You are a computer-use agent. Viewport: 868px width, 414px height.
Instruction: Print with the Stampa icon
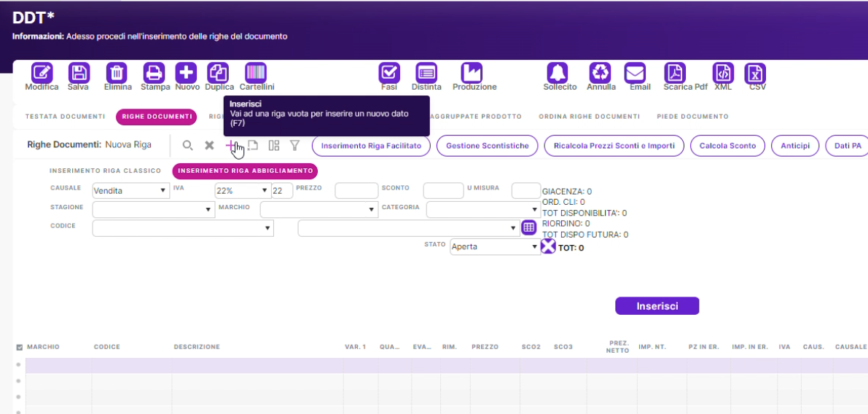pyautogui.click(x=154, y=73)
